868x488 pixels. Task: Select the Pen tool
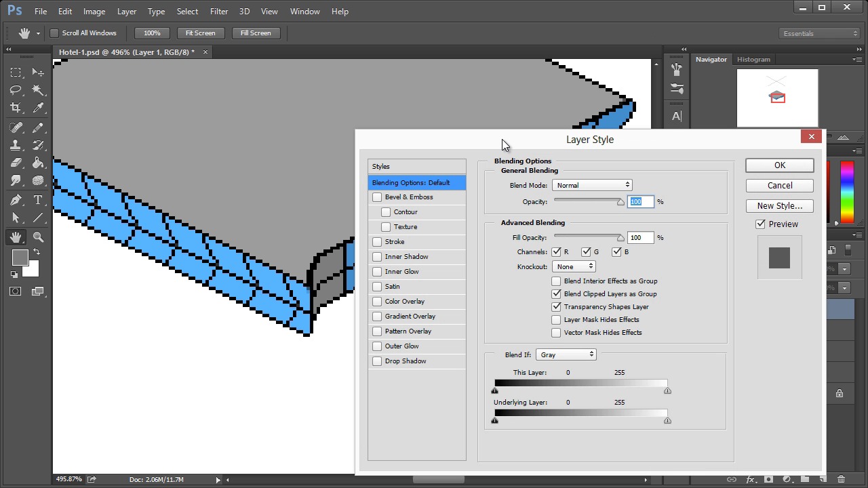(16, 200)
